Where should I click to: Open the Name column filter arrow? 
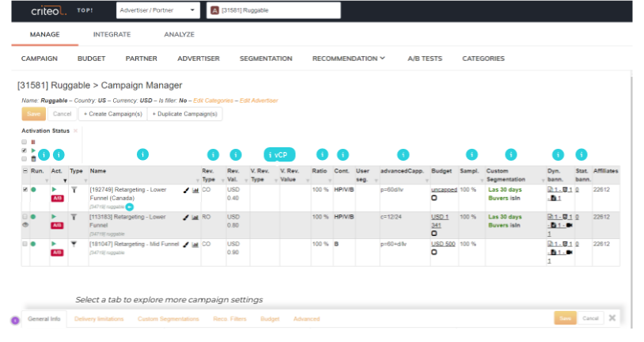click(198, 180)
